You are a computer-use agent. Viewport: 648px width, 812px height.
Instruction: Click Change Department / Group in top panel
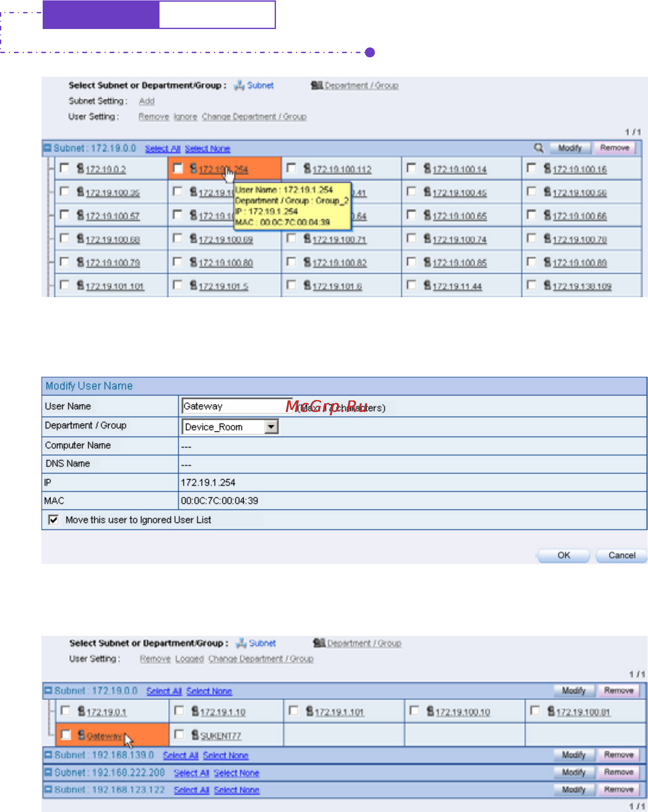click(x=254, y=117)
